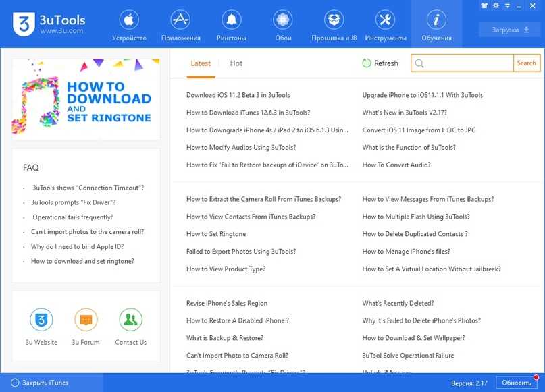545x392 pixels.
Task: Open the How to Set Ringtone article
Action: tap(216, 234)
